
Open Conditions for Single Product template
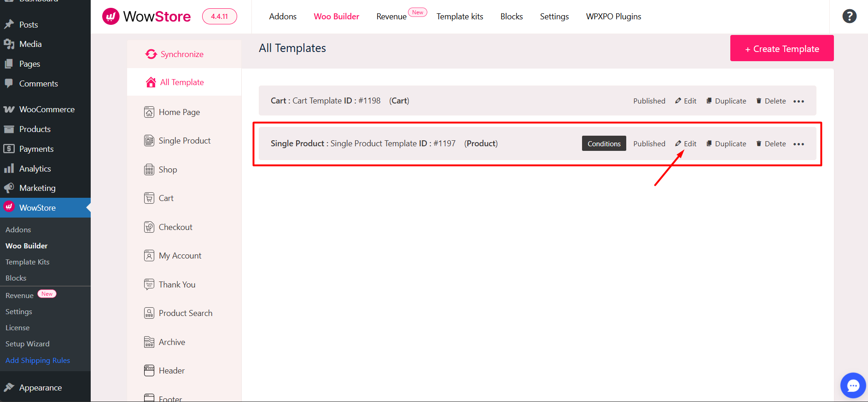click(604, 144)
